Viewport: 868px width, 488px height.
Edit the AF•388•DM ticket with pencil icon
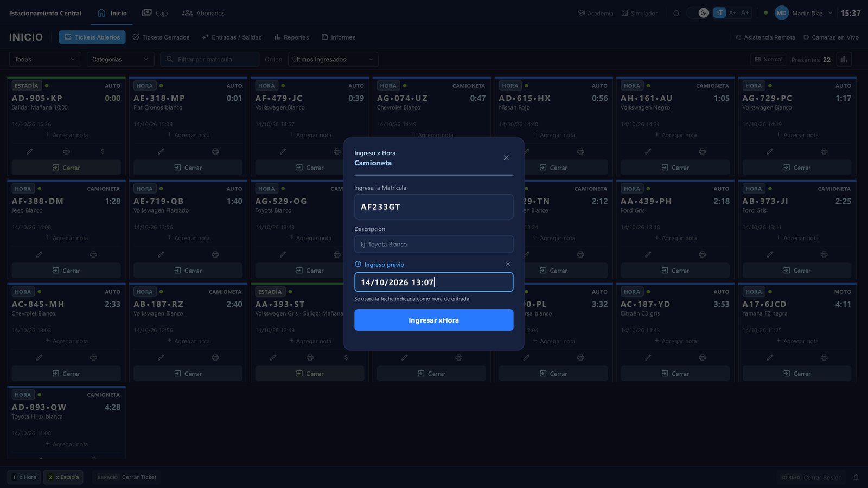coord(39,254)
